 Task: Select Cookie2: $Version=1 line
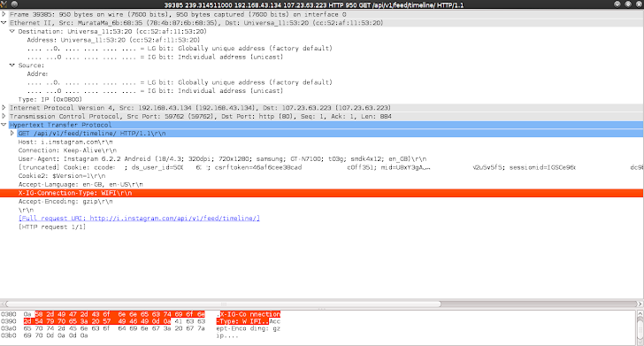pos(62,176)
